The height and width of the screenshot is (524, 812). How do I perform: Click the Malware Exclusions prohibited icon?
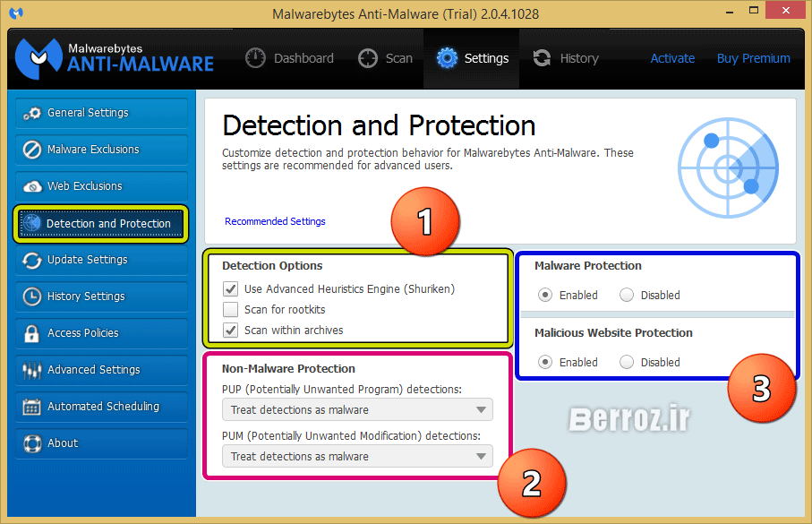point(32,150)
